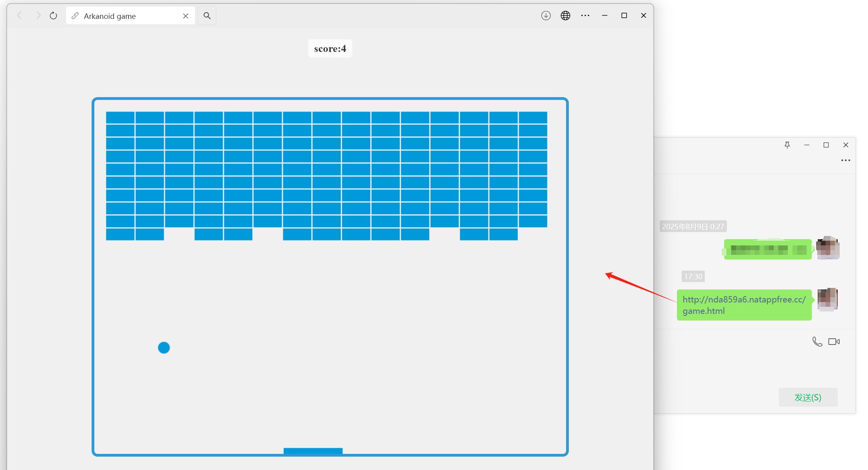Viewport: 868px width, 470px height.
Task: Start a video call
Action: point(834,342)
